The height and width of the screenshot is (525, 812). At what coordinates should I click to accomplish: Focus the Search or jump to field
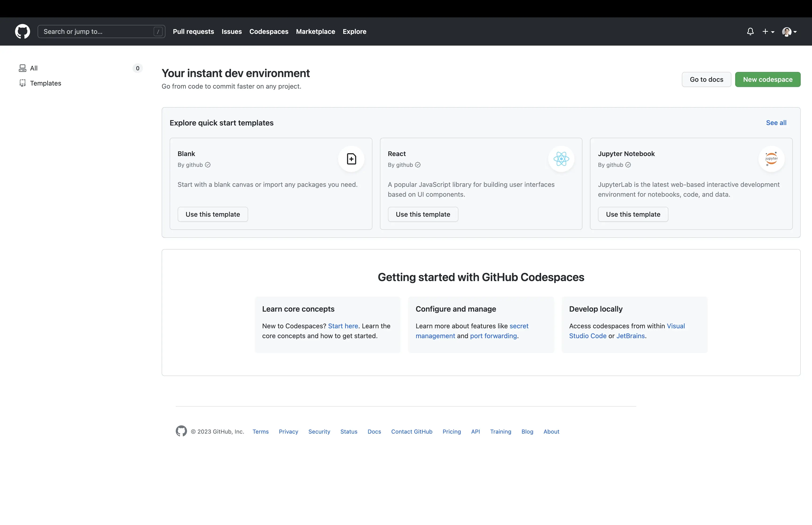[x=97, y=31]
